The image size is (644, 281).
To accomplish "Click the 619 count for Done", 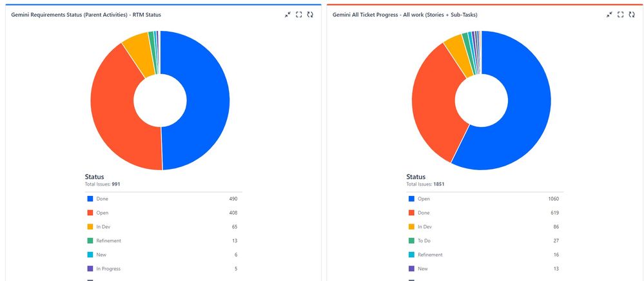I will (x=555, y=213).
